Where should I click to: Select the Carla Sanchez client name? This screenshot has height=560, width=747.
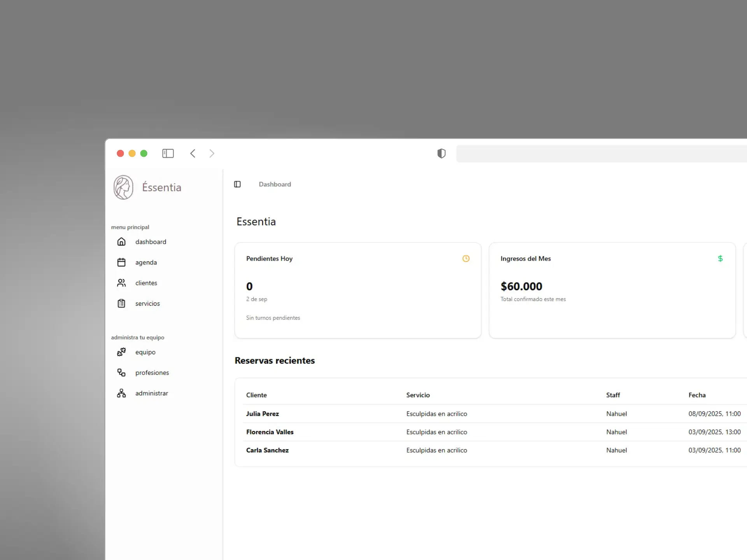(x=267, y=450)
